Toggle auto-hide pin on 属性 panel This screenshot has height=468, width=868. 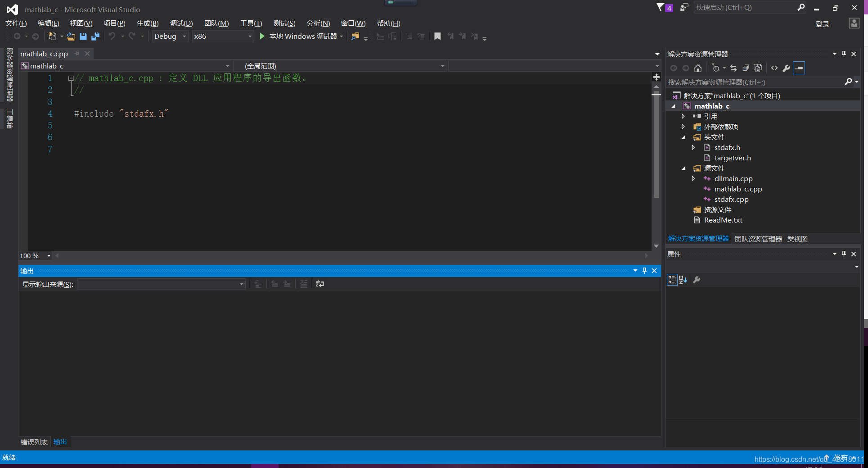click(x=844, y=254)
